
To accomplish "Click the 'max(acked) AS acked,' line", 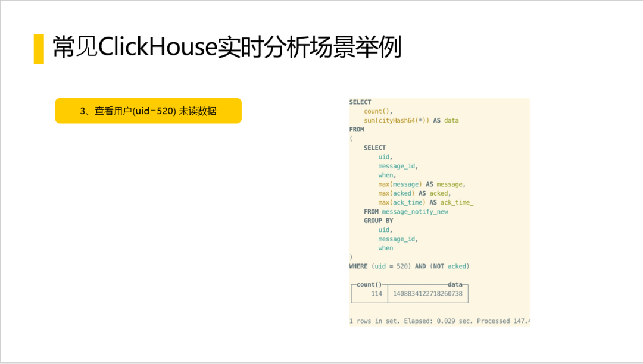I will (414, 193).
